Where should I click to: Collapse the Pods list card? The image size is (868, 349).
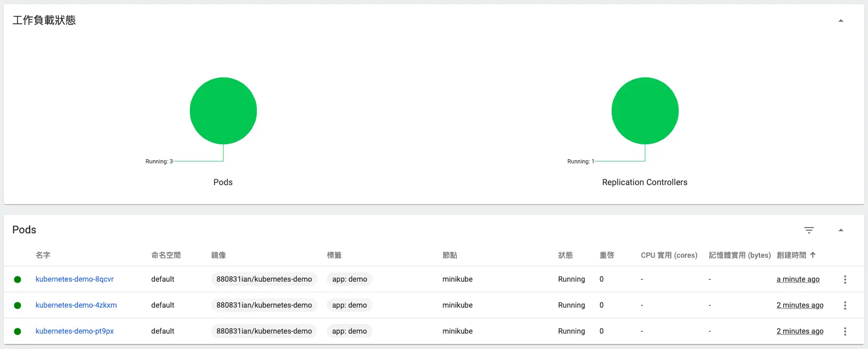point(840,230)
